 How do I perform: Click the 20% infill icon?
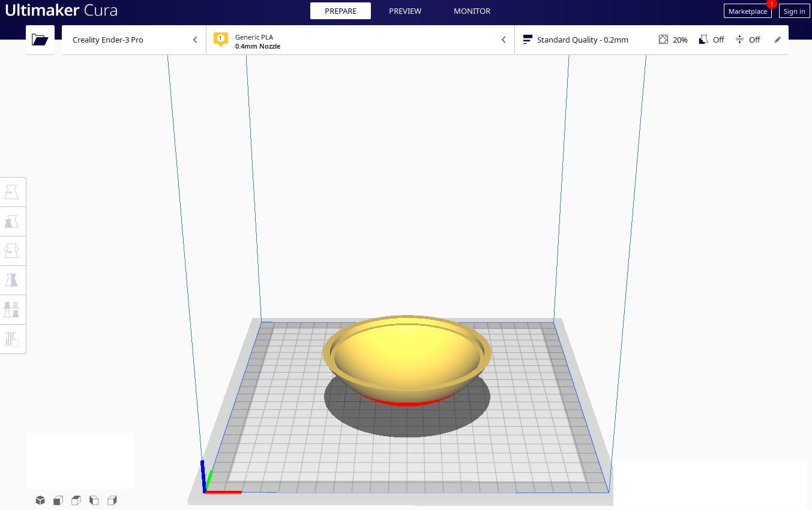[663, 40]
